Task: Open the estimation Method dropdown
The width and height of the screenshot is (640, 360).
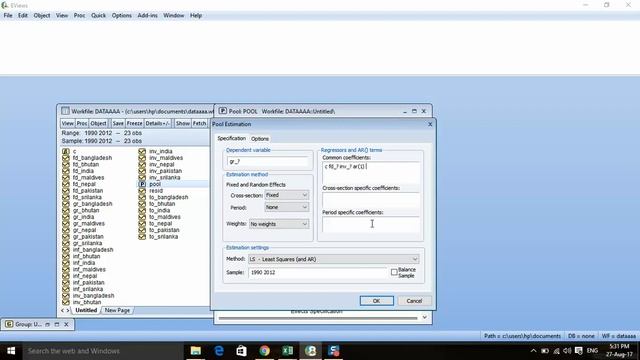Action: [x=333, y=259]
